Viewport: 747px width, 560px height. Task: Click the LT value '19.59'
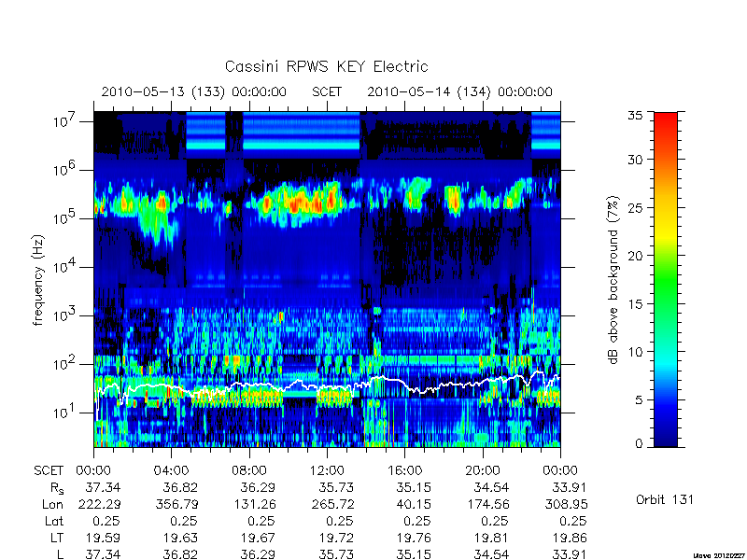pos(103,538)
